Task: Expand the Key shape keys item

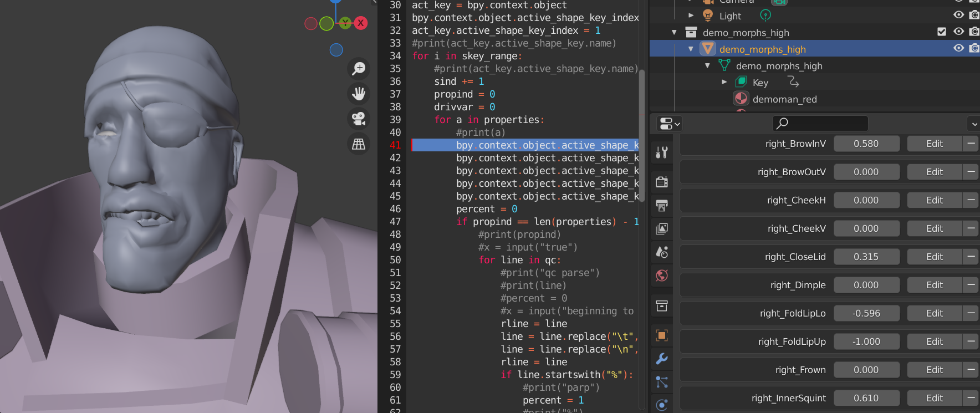Action: (724, 82)
